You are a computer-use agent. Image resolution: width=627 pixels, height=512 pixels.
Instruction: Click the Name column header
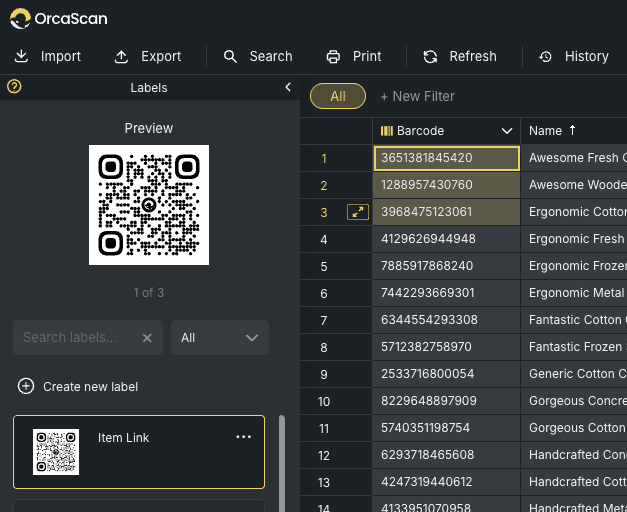[573, 131]
